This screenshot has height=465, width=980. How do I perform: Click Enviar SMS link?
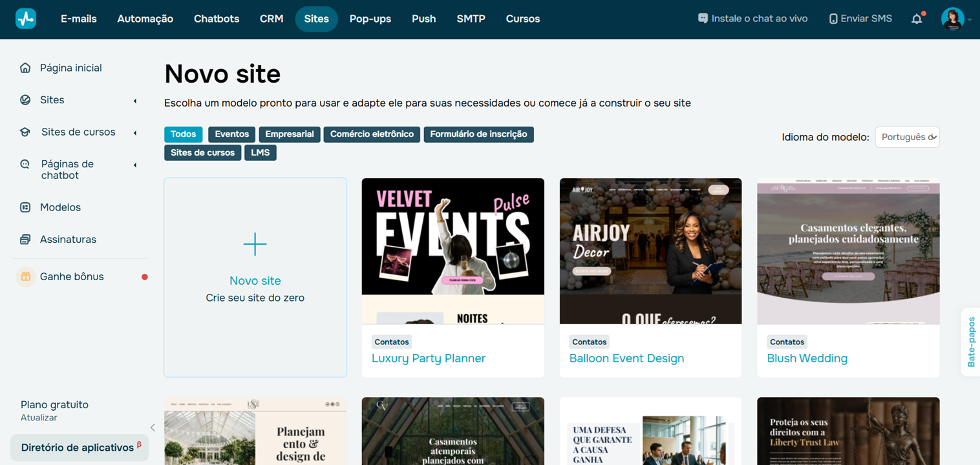[860, 19]
